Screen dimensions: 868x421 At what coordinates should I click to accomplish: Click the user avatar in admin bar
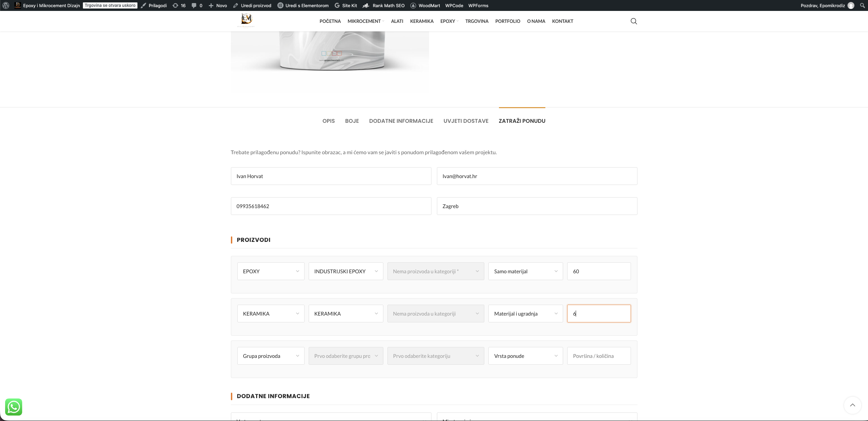pyautogui.click(x=851, y=5)
